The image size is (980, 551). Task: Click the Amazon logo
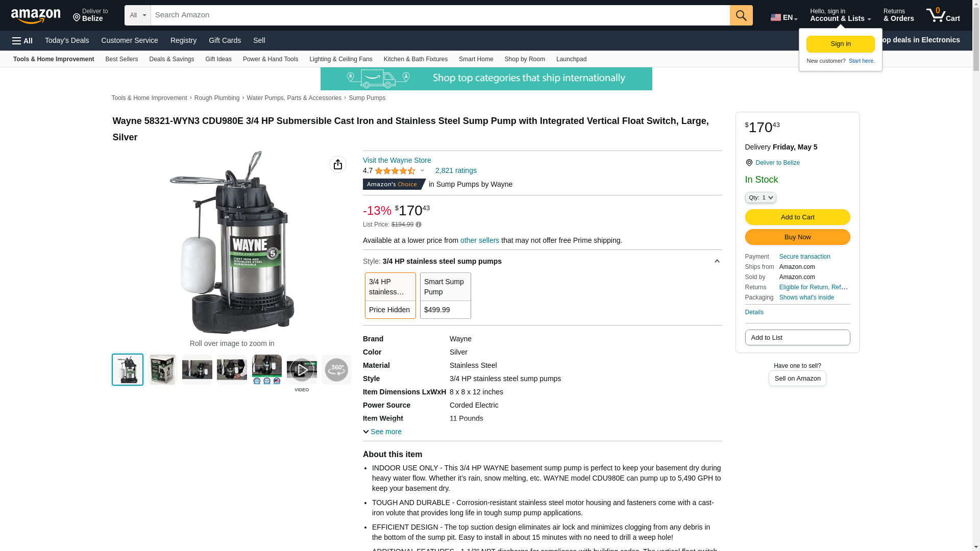(36, 16)
